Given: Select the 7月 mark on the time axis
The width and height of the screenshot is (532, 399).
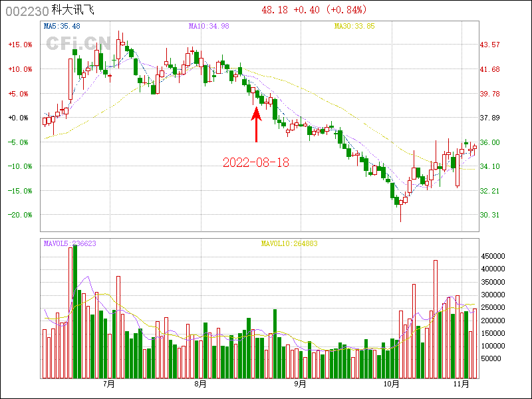Looking at the screenshot, I should 109,384.
